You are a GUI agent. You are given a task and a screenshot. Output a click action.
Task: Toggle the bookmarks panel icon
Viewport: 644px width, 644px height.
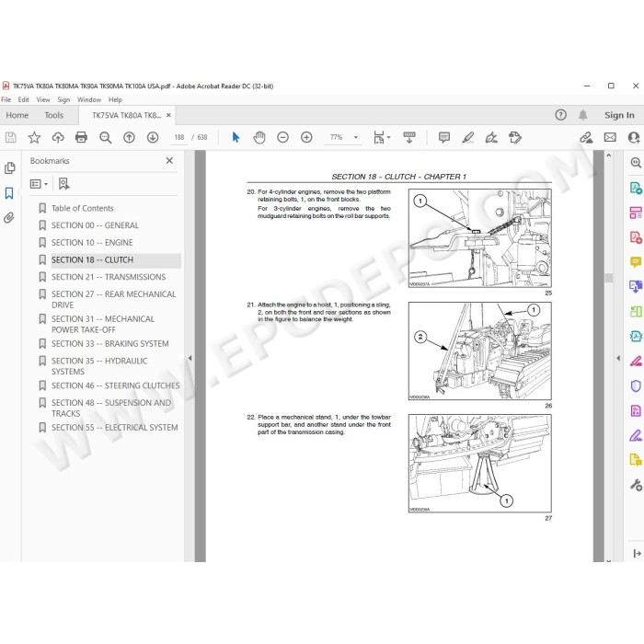[9, 193]
